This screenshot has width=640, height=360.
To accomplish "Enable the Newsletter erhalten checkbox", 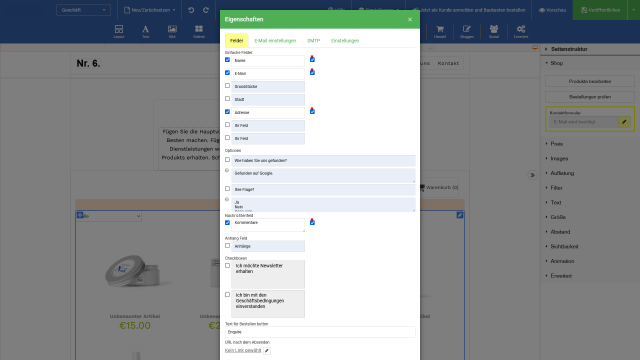I will point(227,266).
